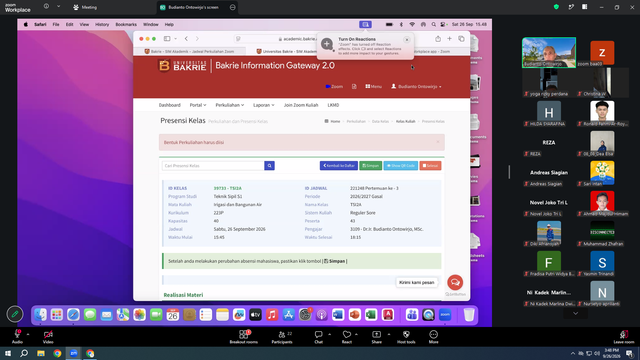The image size is (640, 360).
Task: Click the red Selesai button
Action: [x=430, y=166]
